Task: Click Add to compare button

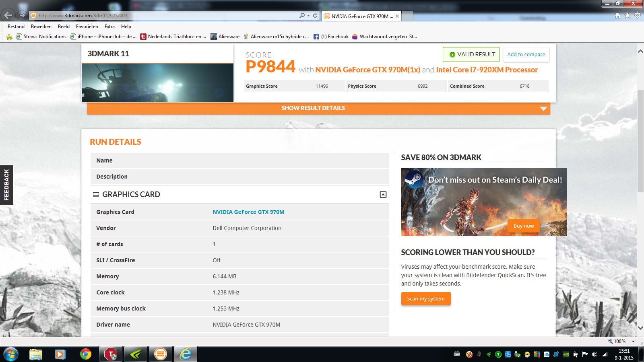Action: [526, 54]
